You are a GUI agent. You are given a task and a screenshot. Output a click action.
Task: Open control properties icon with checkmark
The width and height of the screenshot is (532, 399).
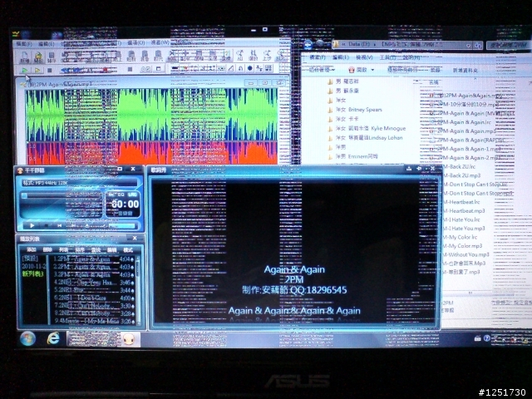pos(146,69)
